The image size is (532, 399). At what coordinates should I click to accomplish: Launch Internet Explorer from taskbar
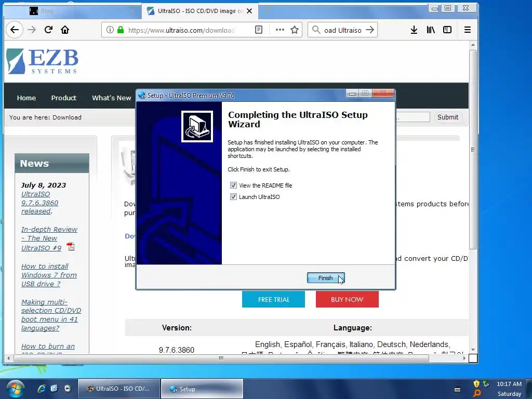(x=42, y=389)
